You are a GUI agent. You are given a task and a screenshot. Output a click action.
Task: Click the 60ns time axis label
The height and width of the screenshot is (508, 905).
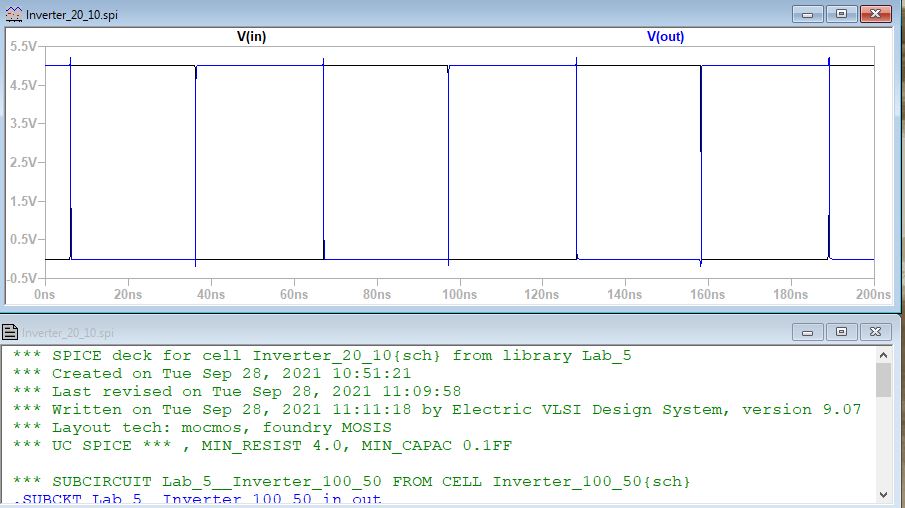(294, 294)
